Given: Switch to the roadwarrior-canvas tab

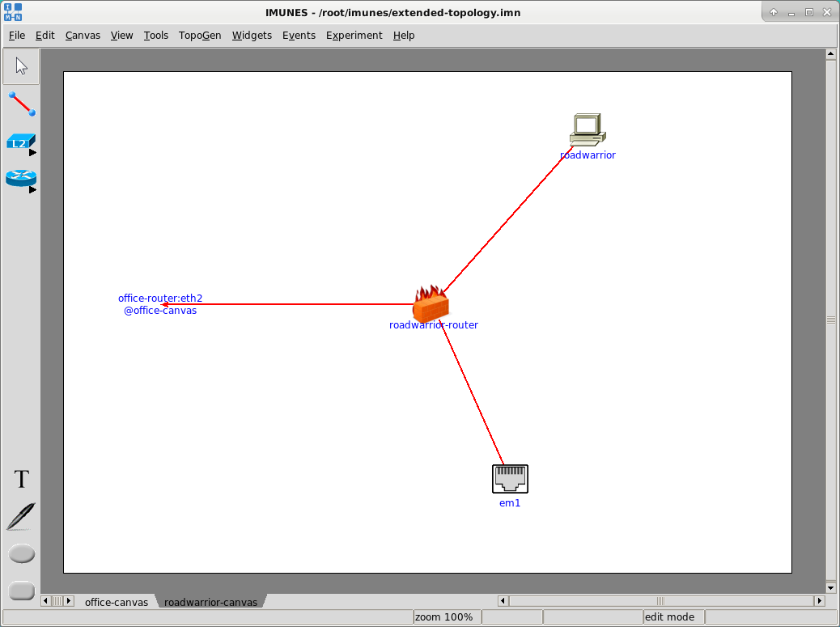Looking at the screenshot, I should click(x=210, y=602).
